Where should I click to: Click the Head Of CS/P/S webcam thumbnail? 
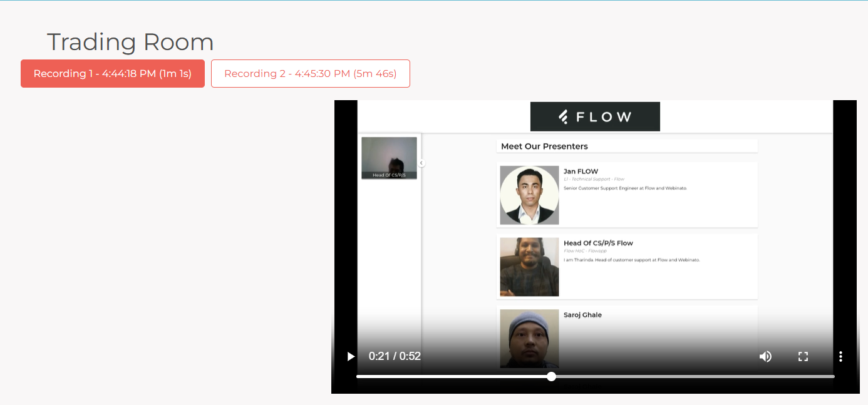(x=389, y=158)
